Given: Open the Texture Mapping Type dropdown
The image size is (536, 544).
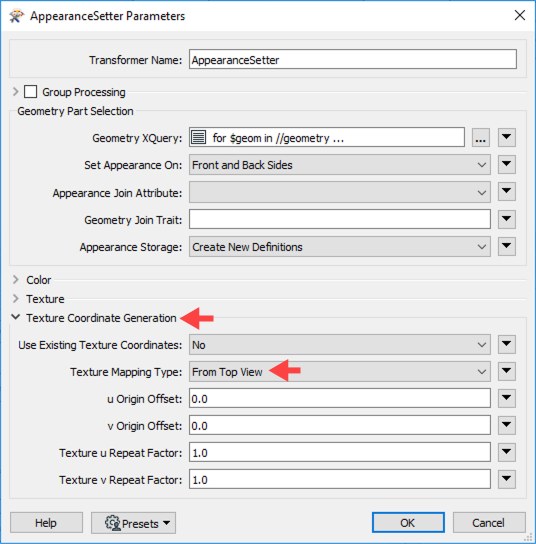Looking at the screenshot, I should pyautogui.click(x=340, y=372).
